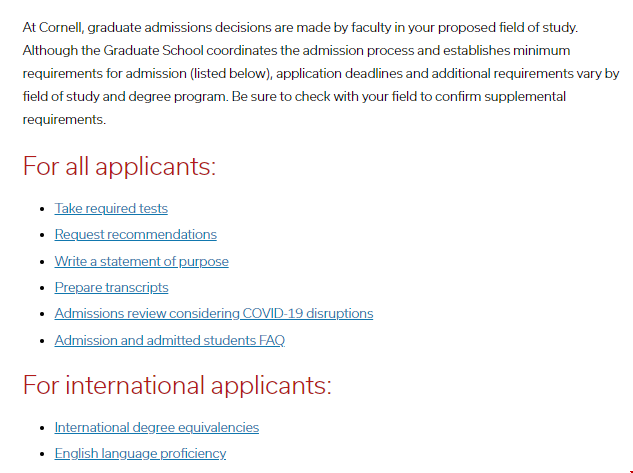This screenshot has height=473, width=633.
Task: Click the For all applicants heading
Action: (x=119, y=166)
